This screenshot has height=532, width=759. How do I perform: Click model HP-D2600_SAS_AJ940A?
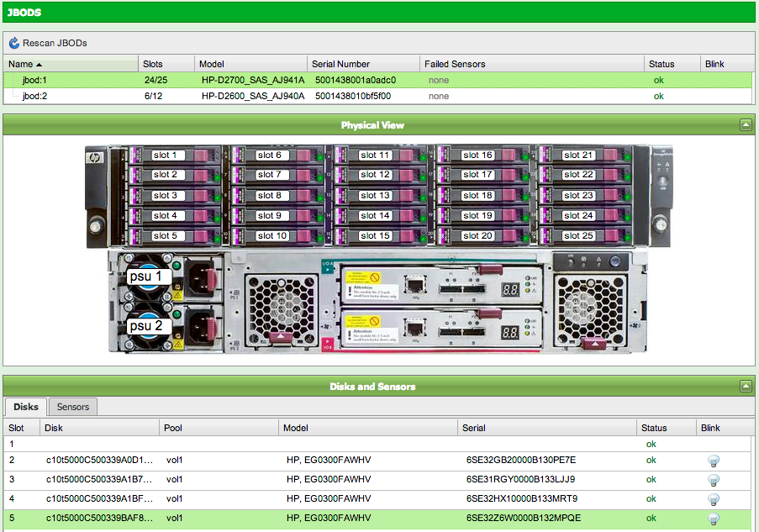click(253, 96)
